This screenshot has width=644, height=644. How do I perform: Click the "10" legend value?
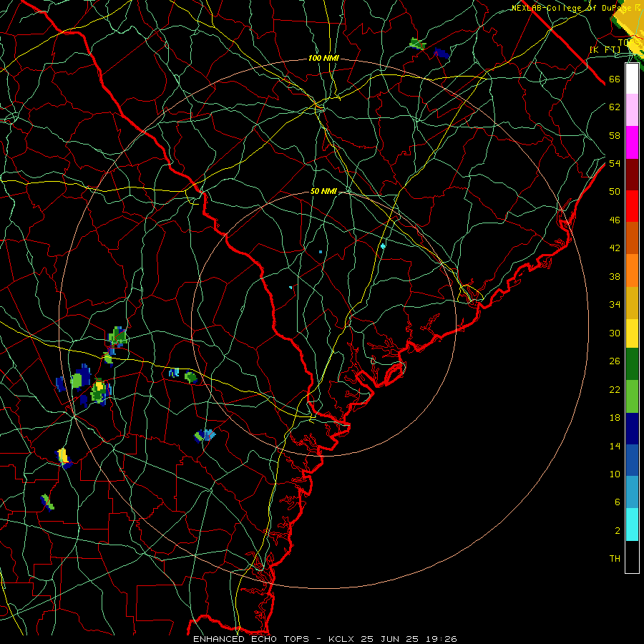[615, 474]
